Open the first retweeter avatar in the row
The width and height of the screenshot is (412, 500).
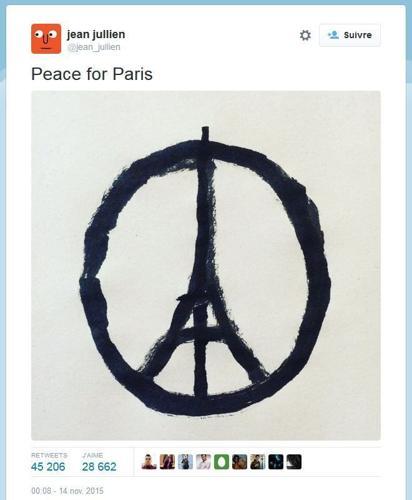tap(149, 462)
